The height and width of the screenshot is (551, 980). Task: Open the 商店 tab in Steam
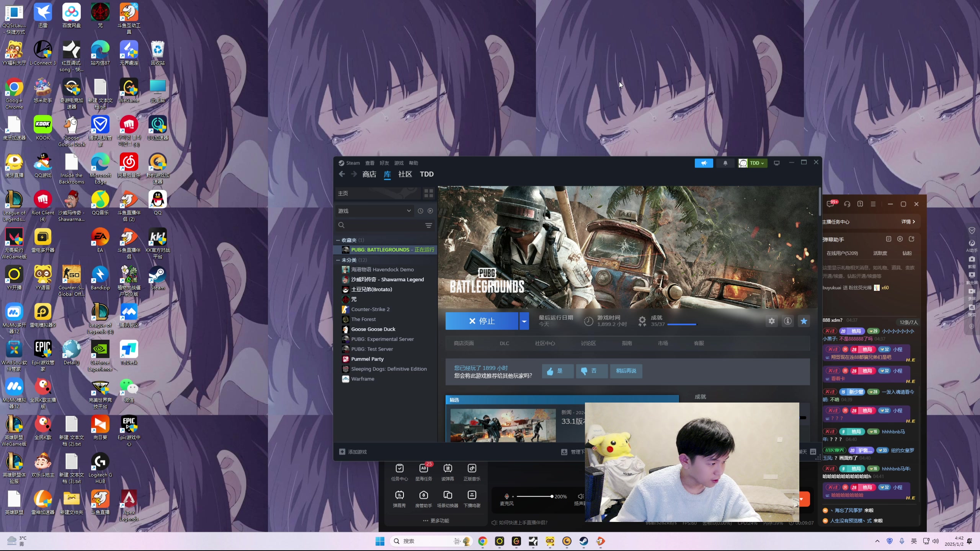pos(369,174)
